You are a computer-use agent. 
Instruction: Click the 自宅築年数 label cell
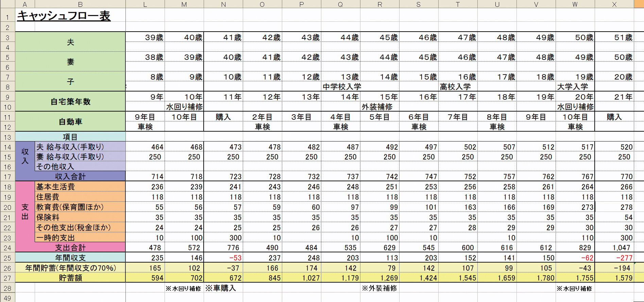click(x=70, y=102)
